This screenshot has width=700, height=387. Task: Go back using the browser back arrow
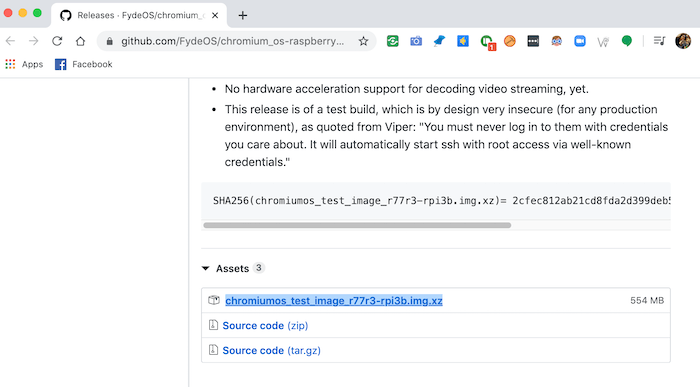(x=10, y=41)
